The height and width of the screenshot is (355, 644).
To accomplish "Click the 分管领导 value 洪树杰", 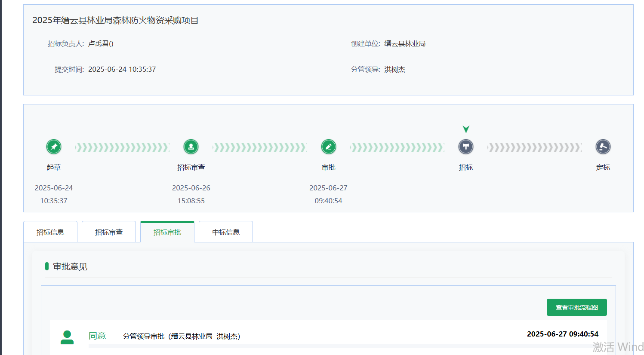I will pyautogui.click(x=394, y=69).
